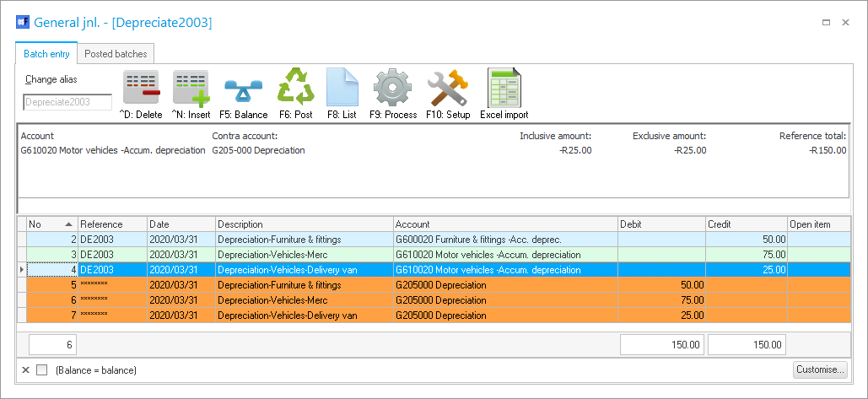The image size is (868, 399).
Task: Open the F8 List document icon
Action: 342,89
